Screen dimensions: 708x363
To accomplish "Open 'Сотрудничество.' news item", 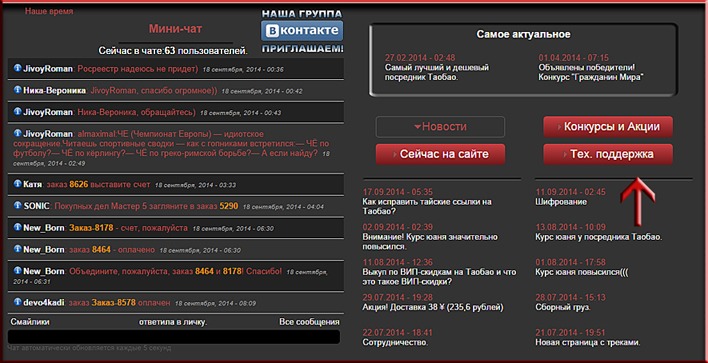I will pos(395,342).
